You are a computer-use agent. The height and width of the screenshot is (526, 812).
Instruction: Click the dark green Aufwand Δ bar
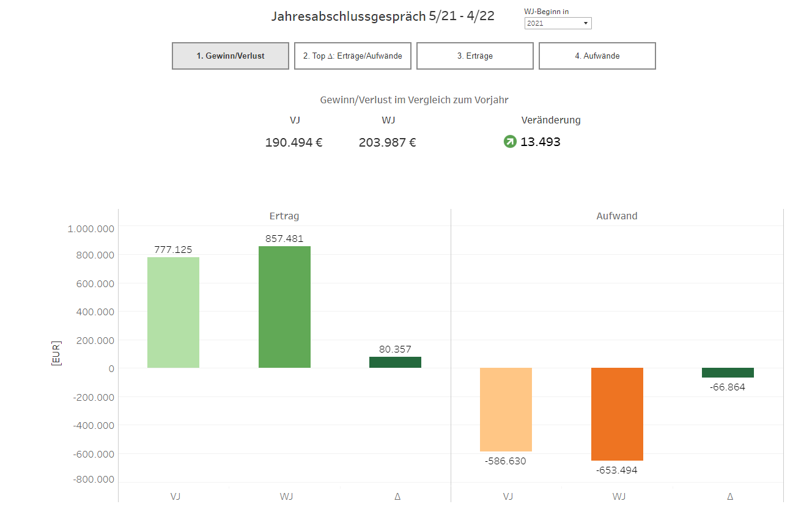(728, 373)
